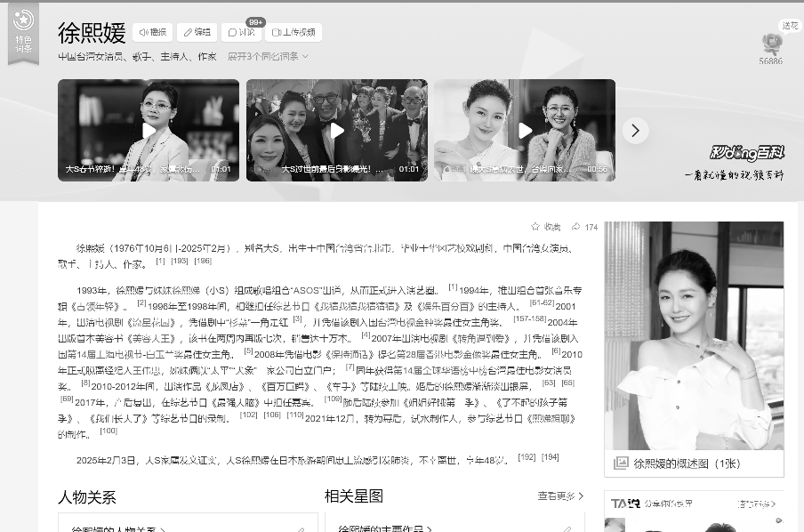The height and width of the screenshot is (532, 804).
Task: Play the second video about 大S's last footage
Action: [x=337, y=130]
